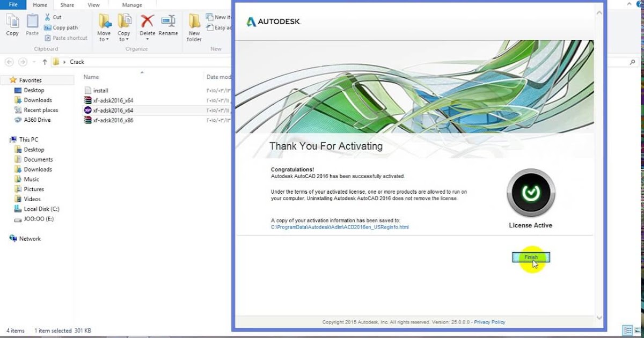Create a New folder from the ribbon
Screen dimensions: 644x338
[194, 28]
